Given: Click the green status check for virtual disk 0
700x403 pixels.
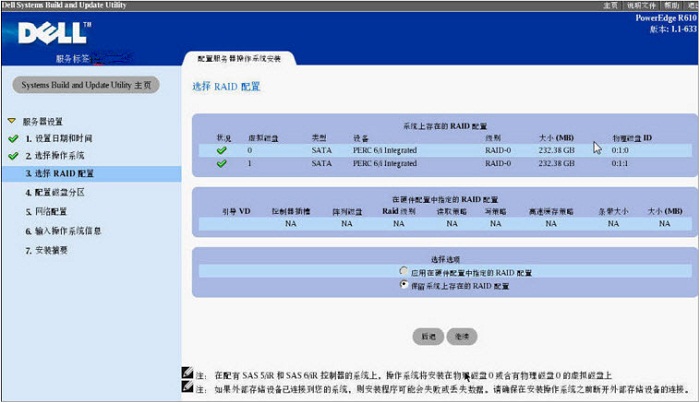Looking at the screenshot, I should 221,150.
